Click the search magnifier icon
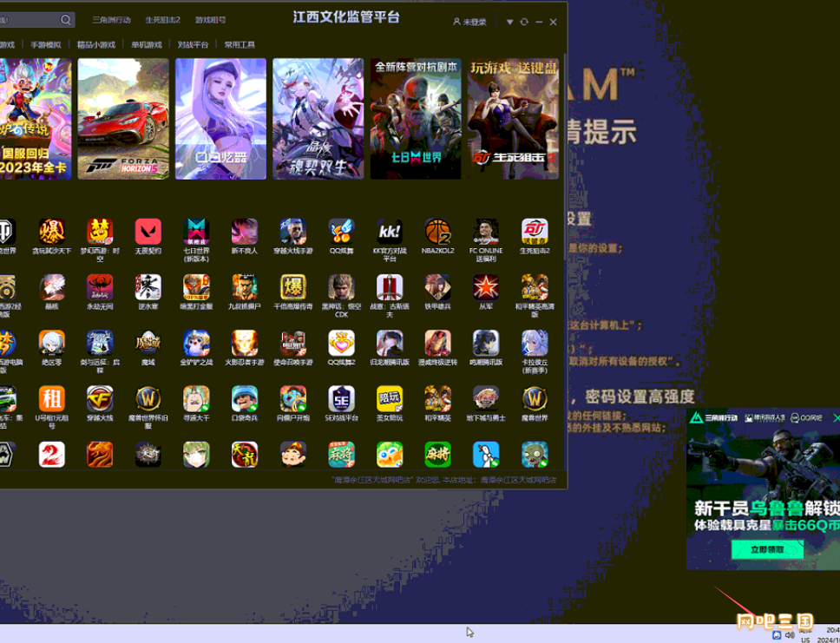This screenshot has height=643, width=840. click(x=66, y=20)
